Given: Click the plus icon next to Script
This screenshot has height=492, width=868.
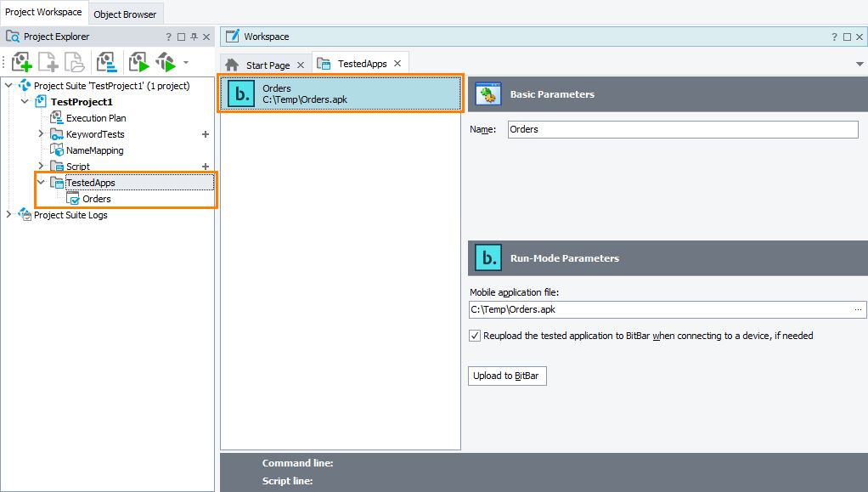Looking at the screenshot, I should 205,167.
